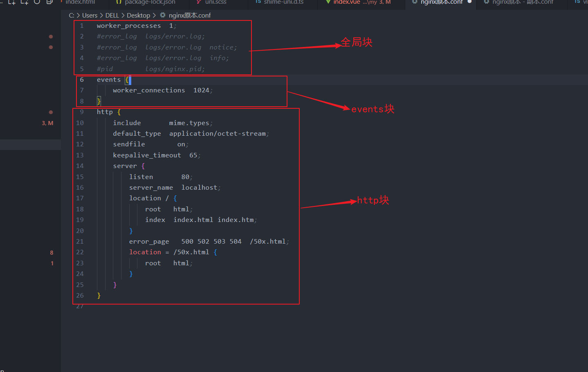Open the index.html editor tab
The image size is (588, 372).
point(80,2)
